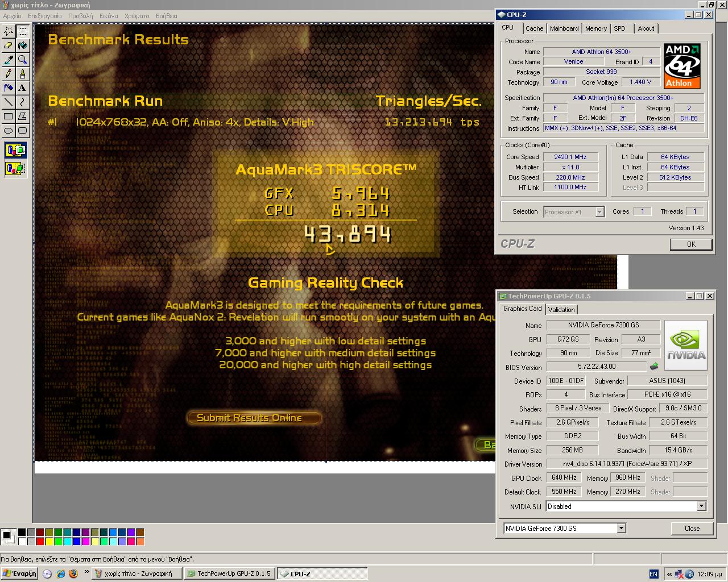Screen dimensions: 728x582
Task: Click the Driver Version field in GPU-Z
Action: pyautogui.click(x=627, y=464)
